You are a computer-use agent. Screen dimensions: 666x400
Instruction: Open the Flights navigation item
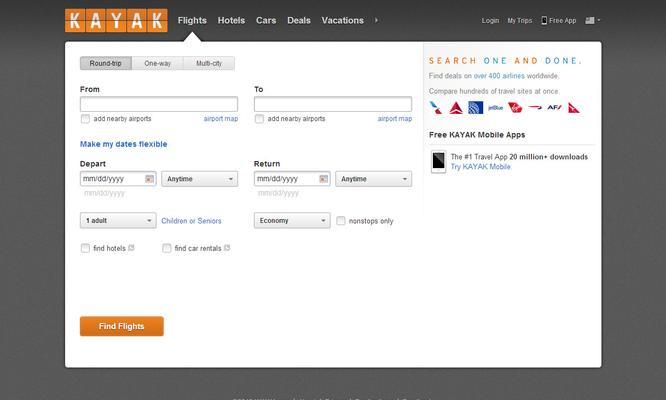(x=192, y=20)
